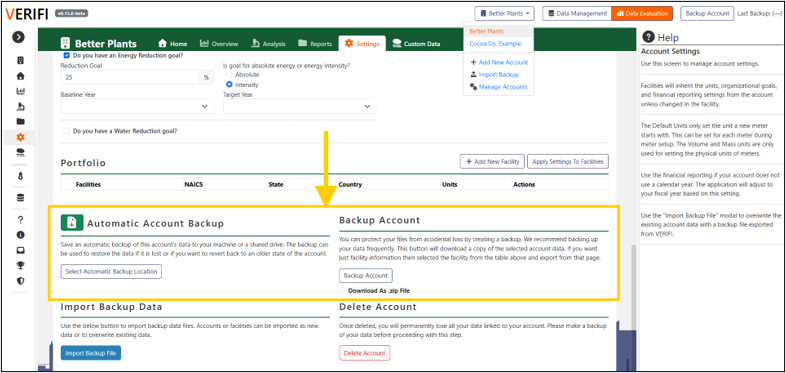Click the sidebar database icon
The height and width of the screenshot is (373, 786).
[x=21, y=198]
